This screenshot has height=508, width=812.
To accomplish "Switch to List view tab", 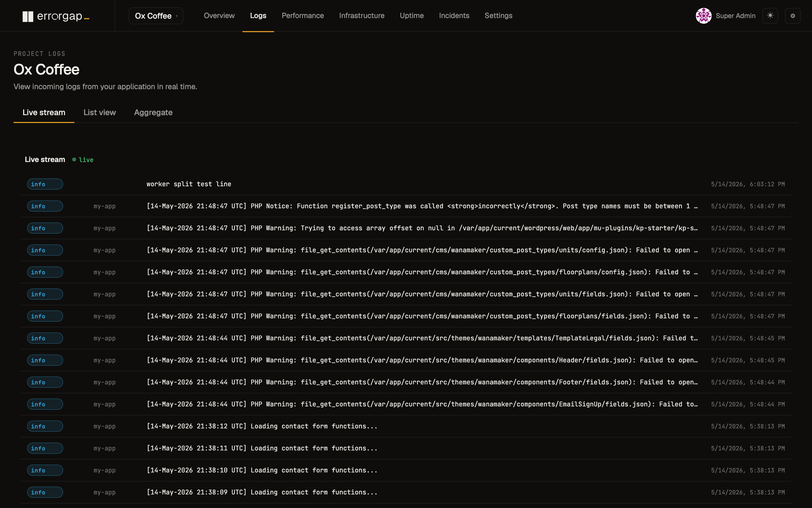I will tap(100, 113).
